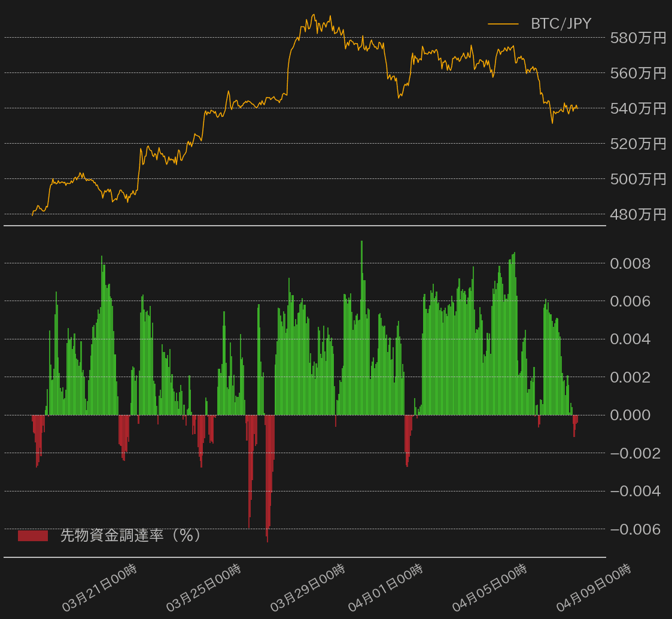Viewport: 672px width, 619px height.
Task: Click the BTC/JPY legend label
Action: [561, 24]
